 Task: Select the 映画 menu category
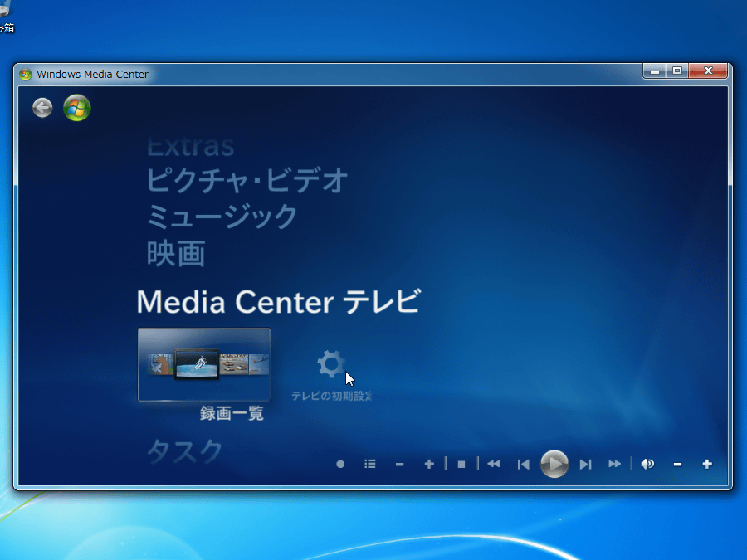click(x=176, y=253)
